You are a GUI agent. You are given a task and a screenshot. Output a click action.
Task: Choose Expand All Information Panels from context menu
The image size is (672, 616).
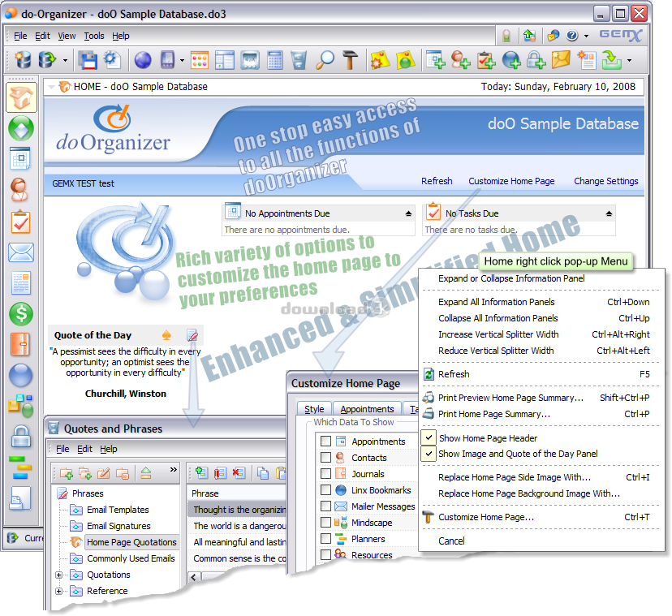point(541,302)
